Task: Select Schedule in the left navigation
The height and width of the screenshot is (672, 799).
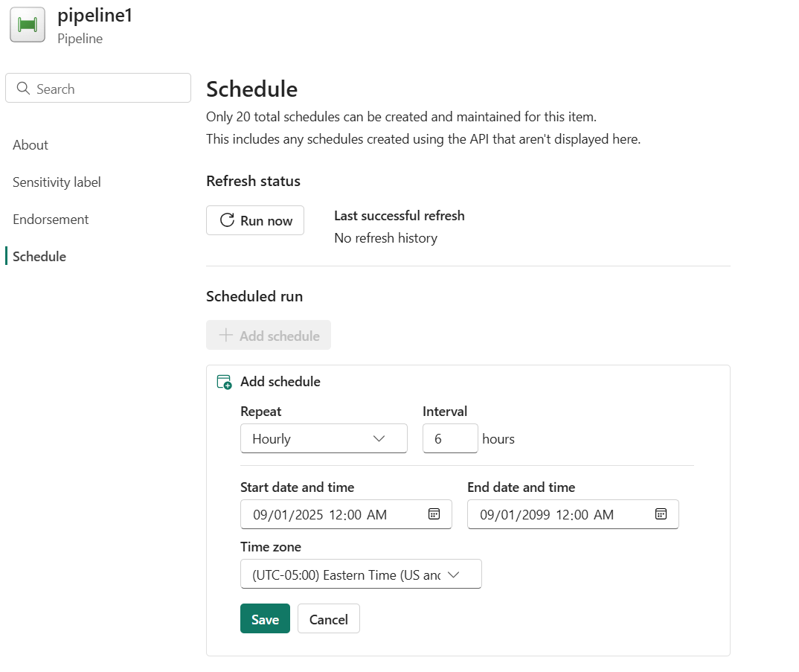Action: click(x=39, y=257)
